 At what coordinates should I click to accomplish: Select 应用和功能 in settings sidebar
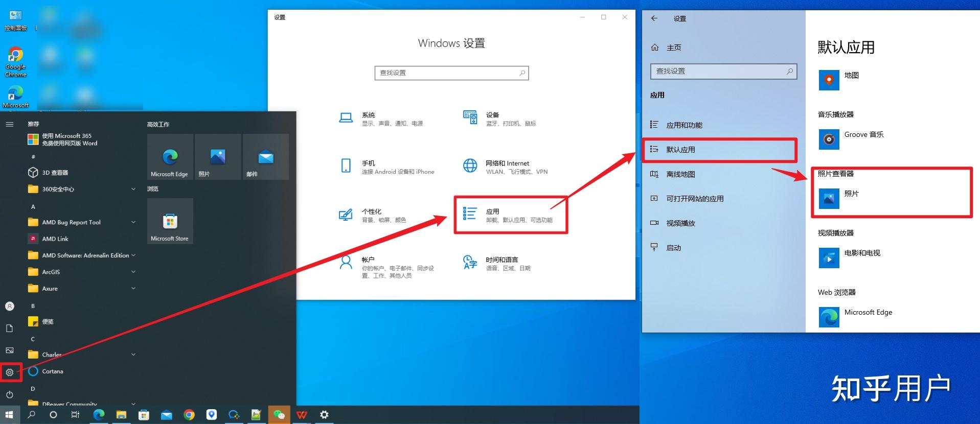click(x=723, y=125)
